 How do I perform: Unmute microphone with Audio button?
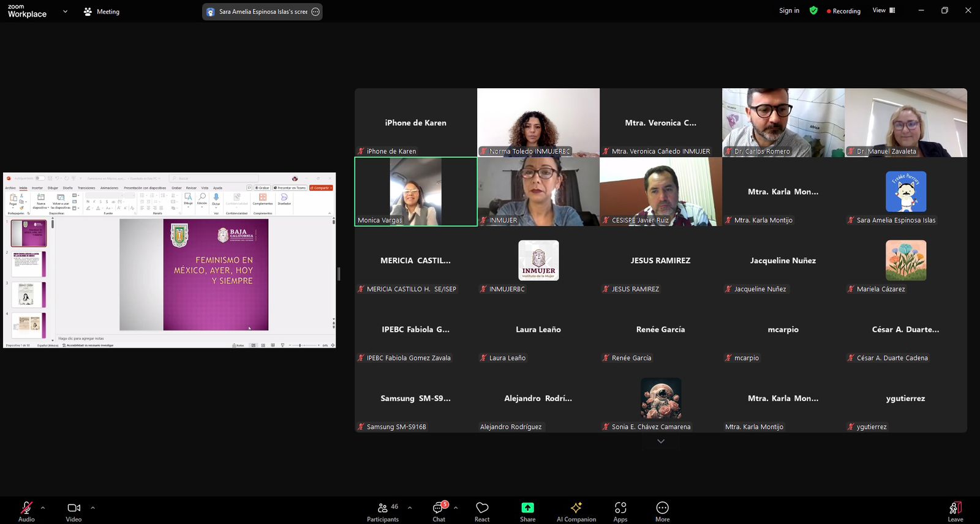(x=26, y=511)
